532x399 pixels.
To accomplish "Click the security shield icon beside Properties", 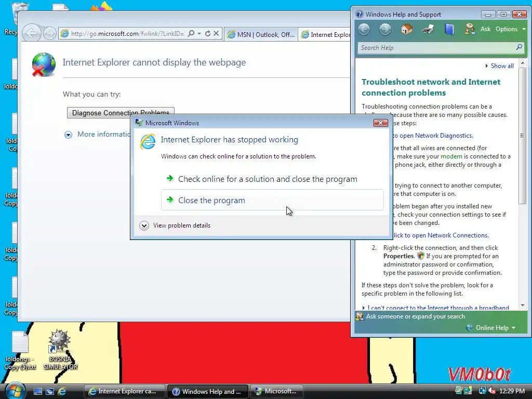I will 421,256.
